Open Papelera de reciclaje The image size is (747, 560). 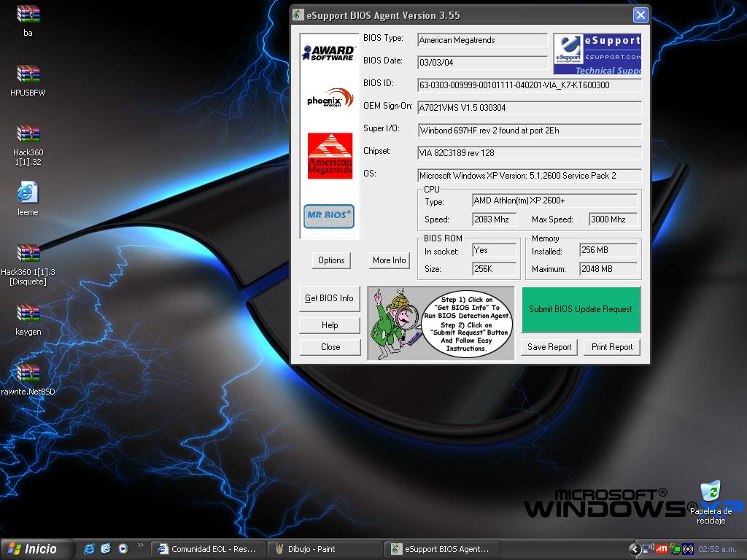pos(711,492)
